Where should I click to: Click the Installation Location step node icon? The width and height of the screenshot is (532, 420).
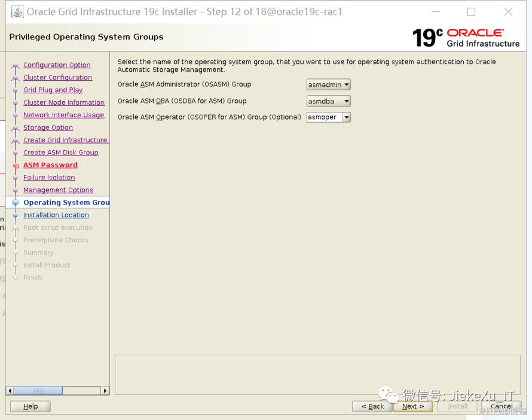click(16, 215)
